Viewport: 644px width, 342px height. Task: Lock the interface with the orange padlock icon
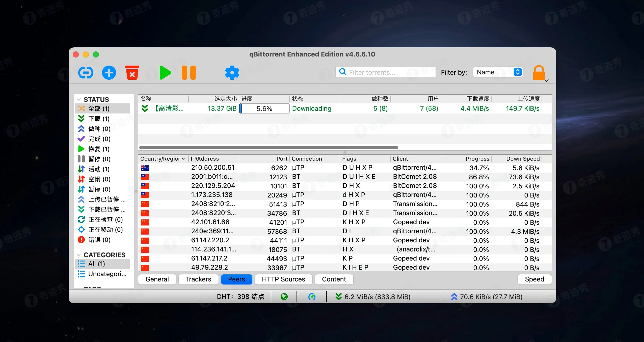click(539, 72)
